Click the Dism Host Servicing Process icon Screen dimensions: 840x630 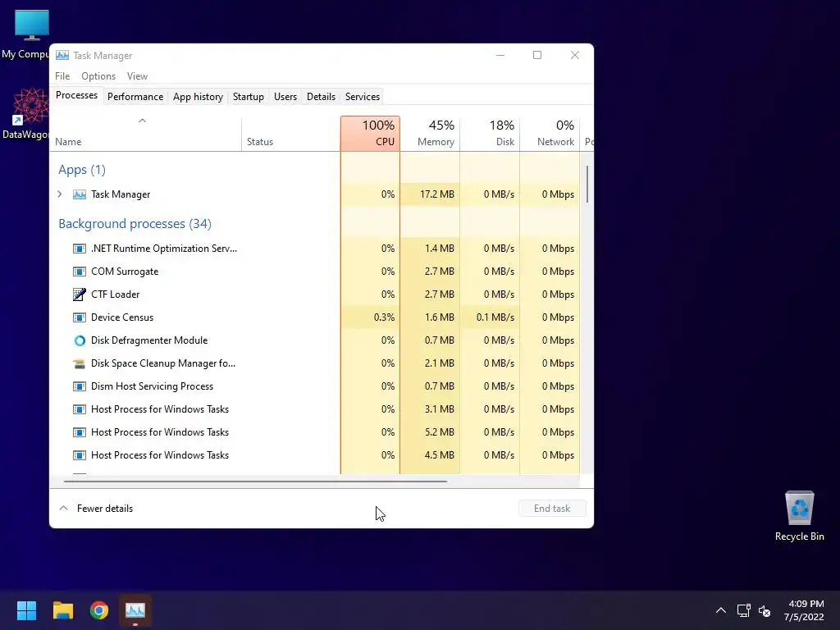tap(80, 386)
